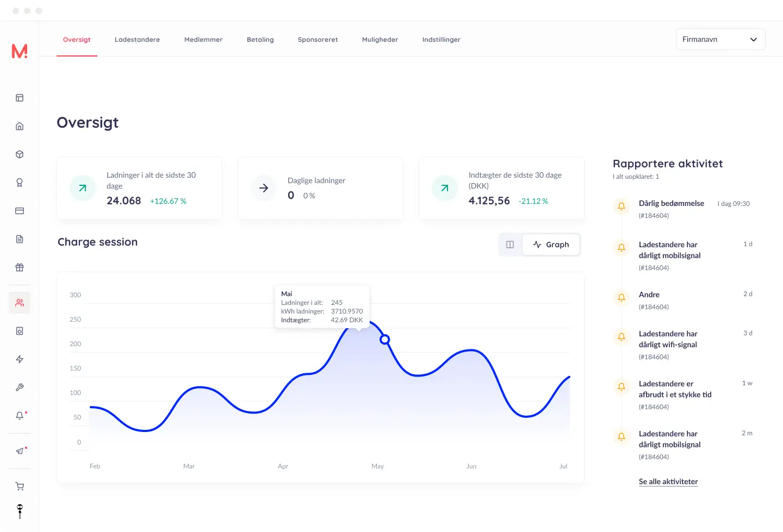Click the green arrow icon on Indtægter card
The width and height of the screenshot is (783, 532).
point(445,188)
